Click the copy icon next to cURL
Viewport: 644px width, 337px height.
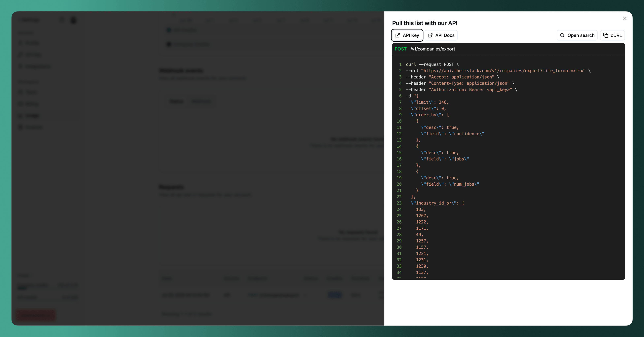click(x=606, y=35)
